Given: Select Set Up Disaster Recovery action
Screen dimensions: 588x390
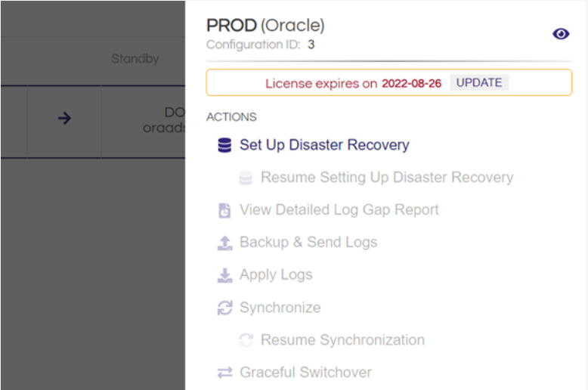Looking at the screenshot, I should click(x=324, y=145).
